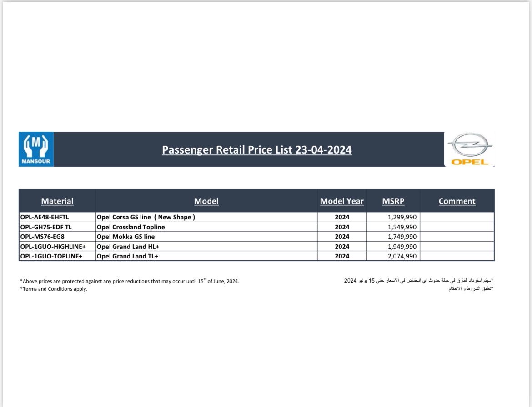Image resolution: width=532 pixels, height=407 pixels.
Task: Click the Opel Mokka GS line cell
Action: click(x=126, y=237)
